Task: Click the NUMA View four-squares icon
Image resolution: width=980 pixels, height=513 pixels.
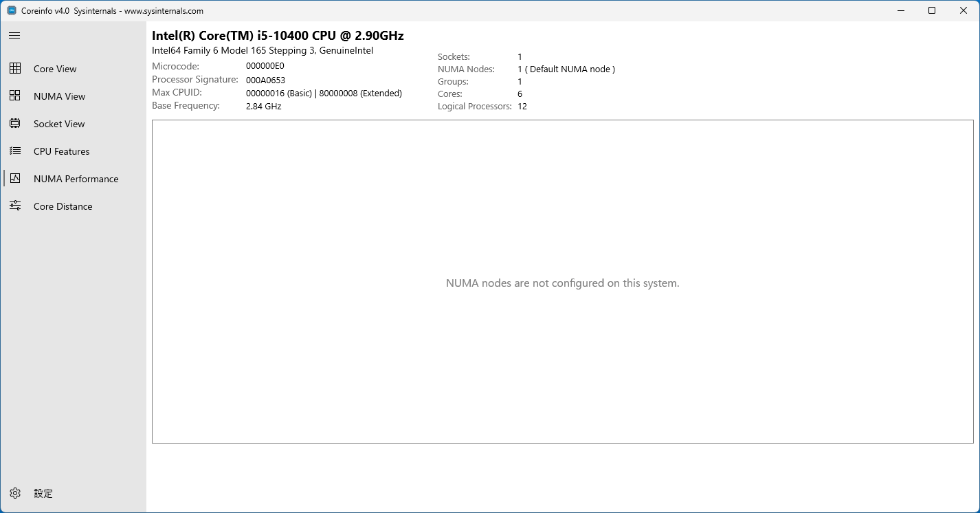Action: pyautogui.click(x=15, y=96)
